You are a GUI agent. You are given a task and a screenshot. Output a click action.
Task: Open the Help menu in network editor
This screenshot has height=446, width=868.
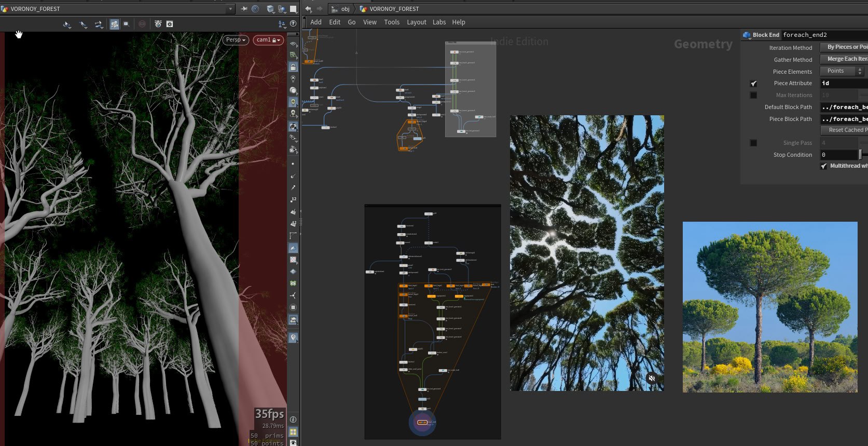pyautogui.click(x=459, y=22)
